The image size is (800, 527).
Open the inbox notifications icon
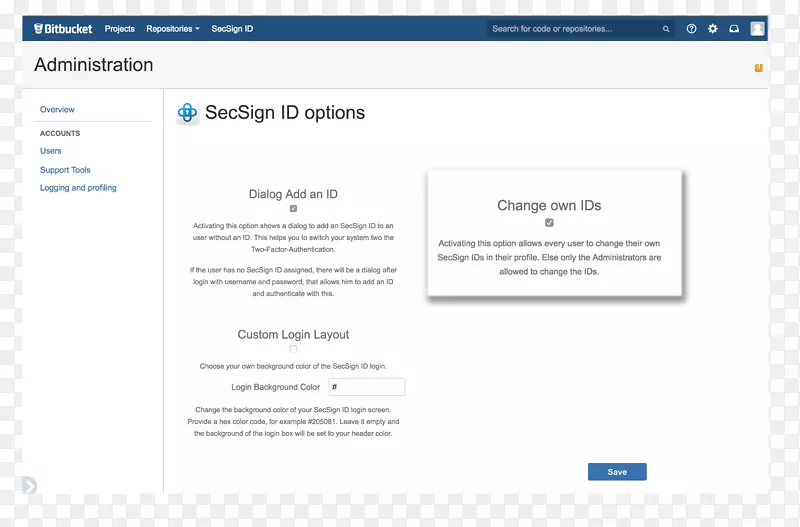(734, 29)
